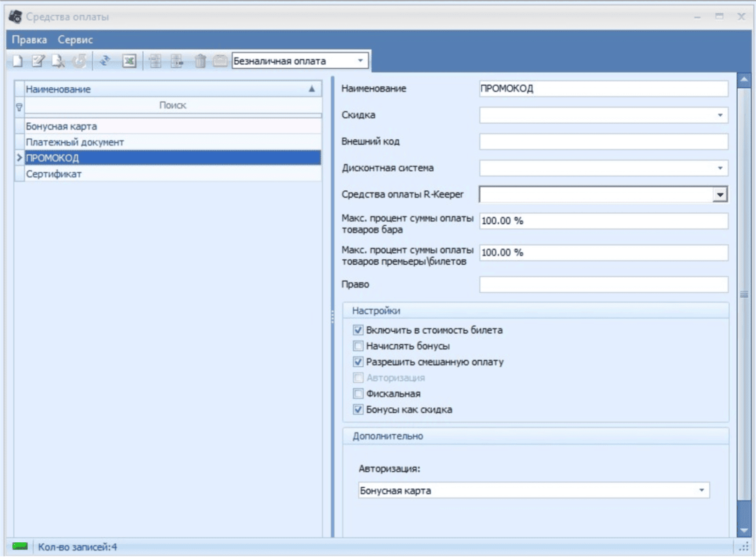Open the Правка menu
Viewport: 756px width, 558px height.
coord(29,40)
